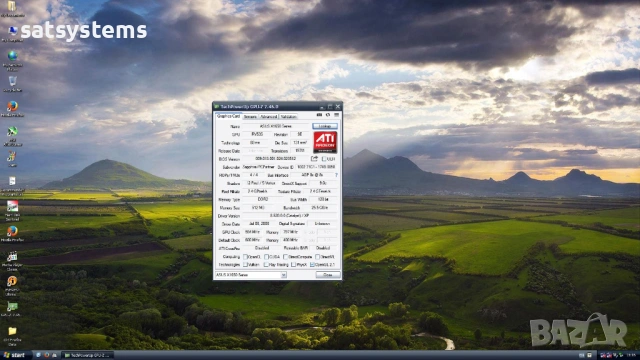Click the graphics card Name field
The height and width of the screenshot is (360, 640).
(276, 126)
